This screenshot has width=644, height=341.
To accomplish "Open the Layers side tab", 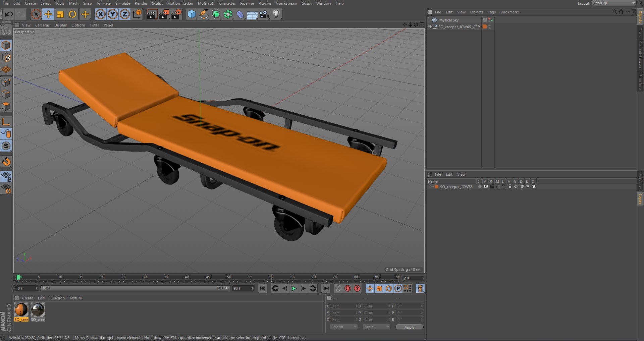I will 640,199.
